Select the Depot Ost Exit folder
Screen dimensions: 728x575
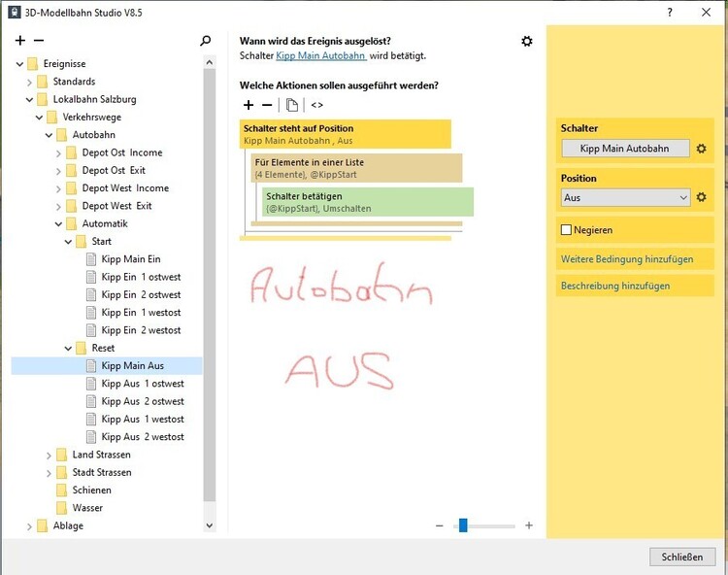(x=114, y=170)
